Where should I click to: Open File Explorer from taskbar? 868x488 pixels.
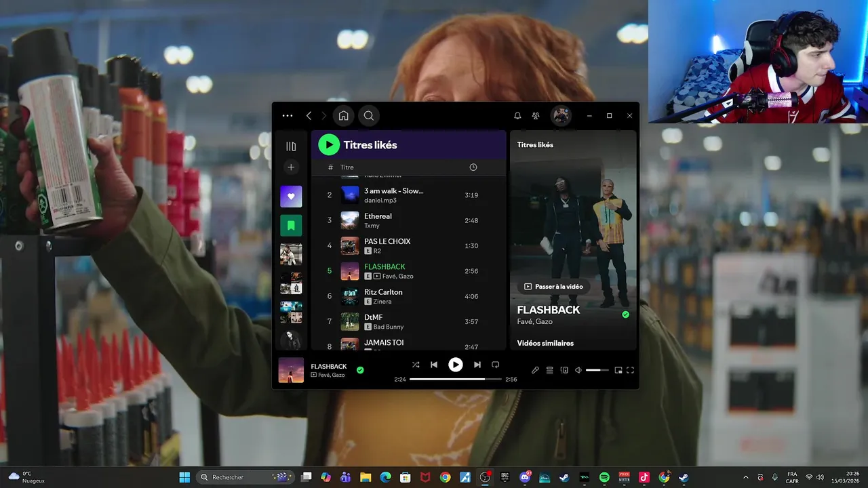coord(366,477)
